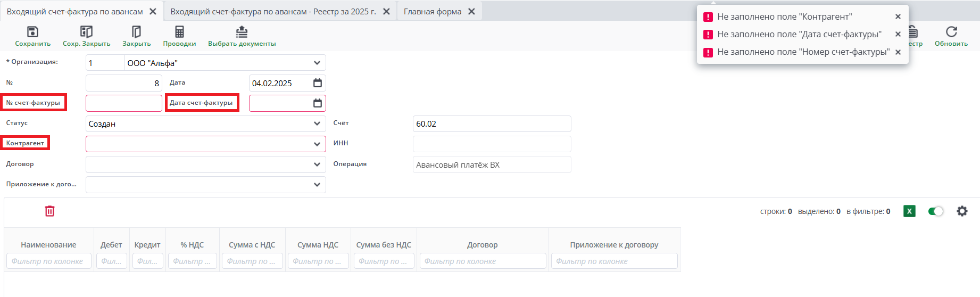Screen dimensions: 980x297
Task: Click the № счет-фактуры input field
Action: pyautogui.click(x=123, y=103)
